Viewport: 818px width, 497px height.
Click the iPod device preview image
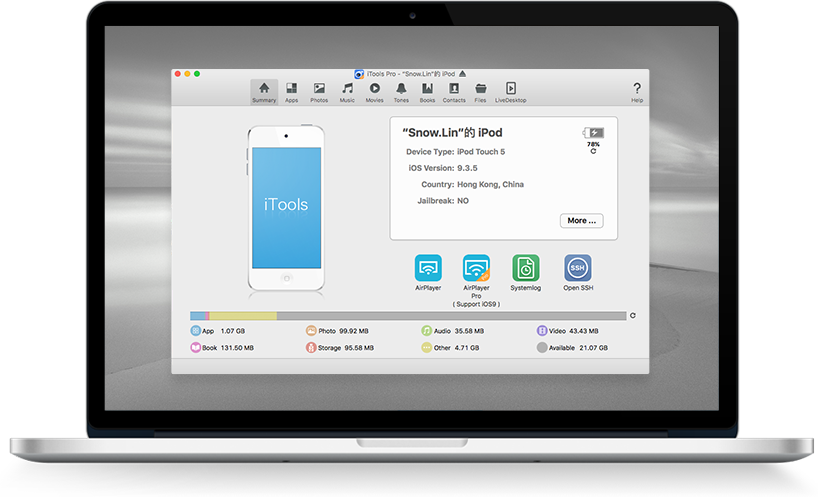pyautogui.click(x=286, y=208)
